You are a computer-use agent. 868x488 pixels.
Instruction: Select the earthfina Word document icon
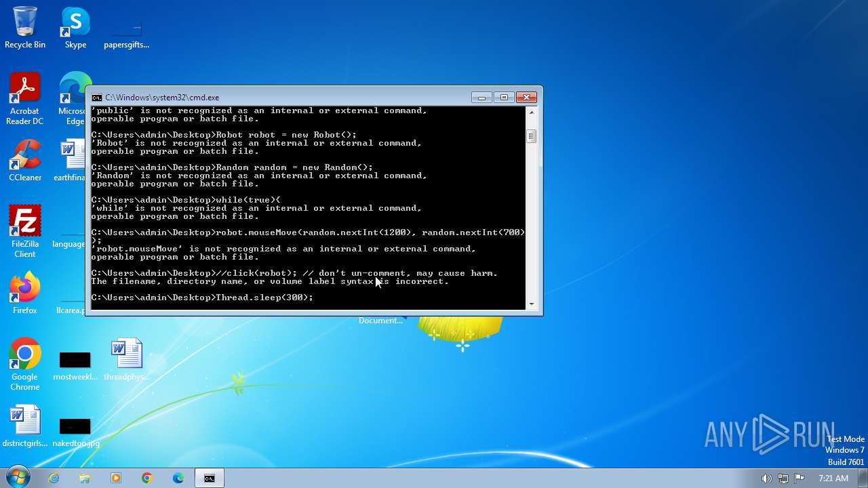(71, 161)
